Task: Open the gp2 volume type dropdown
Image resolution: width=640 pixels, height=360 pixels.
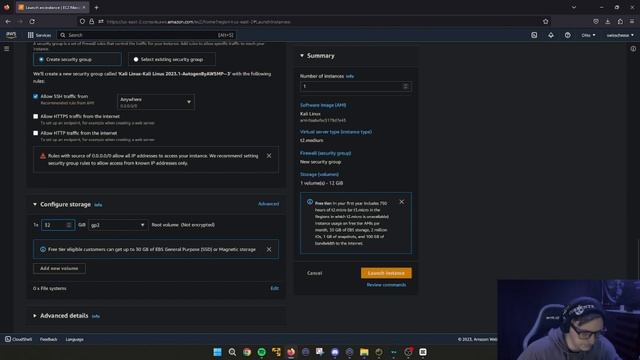Action: tap(118, 225)
